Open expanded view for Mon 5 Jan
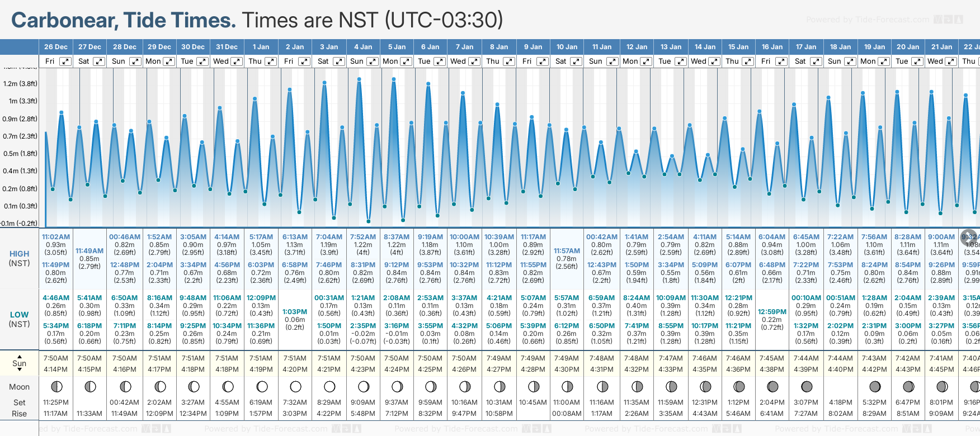Image resolution: width=980 pixels, height=436 pixels. point(406,61)
